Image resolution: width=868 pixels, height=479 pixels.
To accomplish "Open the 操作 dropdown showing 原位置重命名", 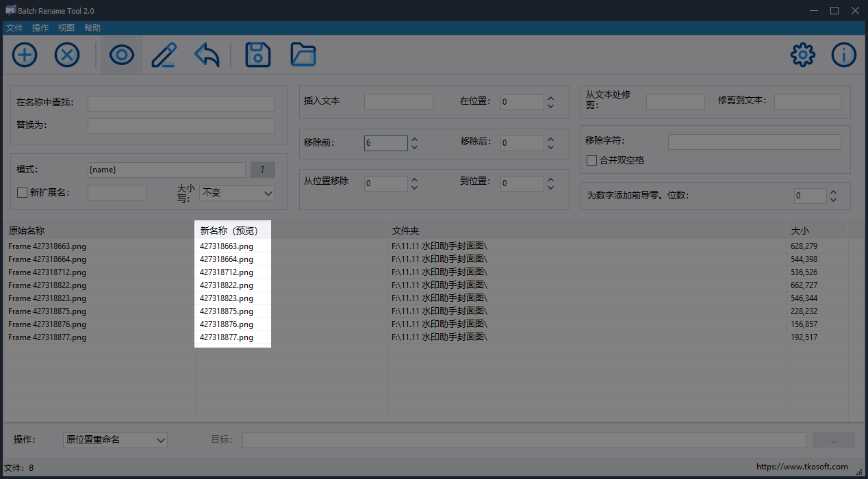I will tap(115, 439).
